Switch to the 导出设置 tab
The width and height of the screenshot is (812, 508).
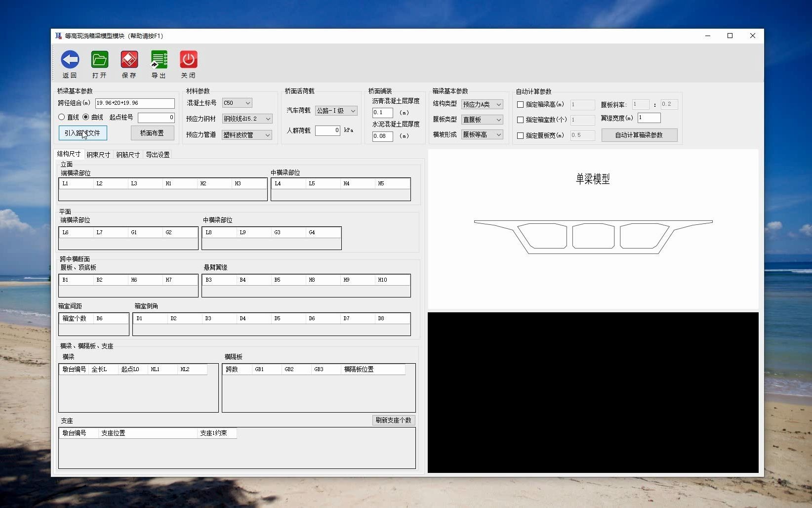[x=158, y=154]
